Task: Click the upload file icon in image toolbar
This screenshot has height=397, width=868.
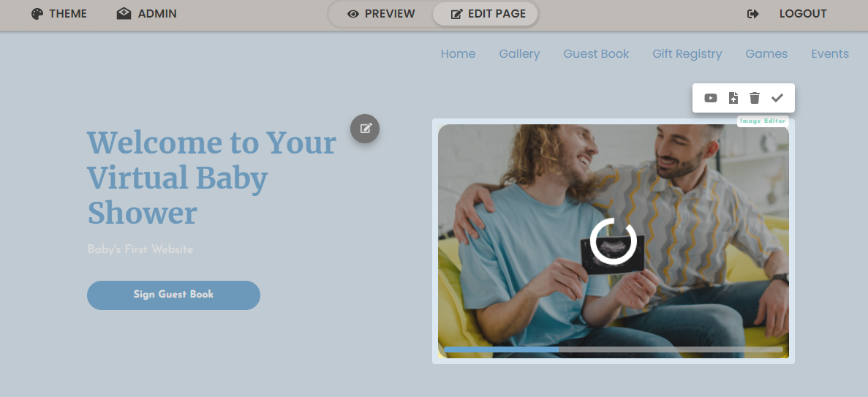Action: 733,98
